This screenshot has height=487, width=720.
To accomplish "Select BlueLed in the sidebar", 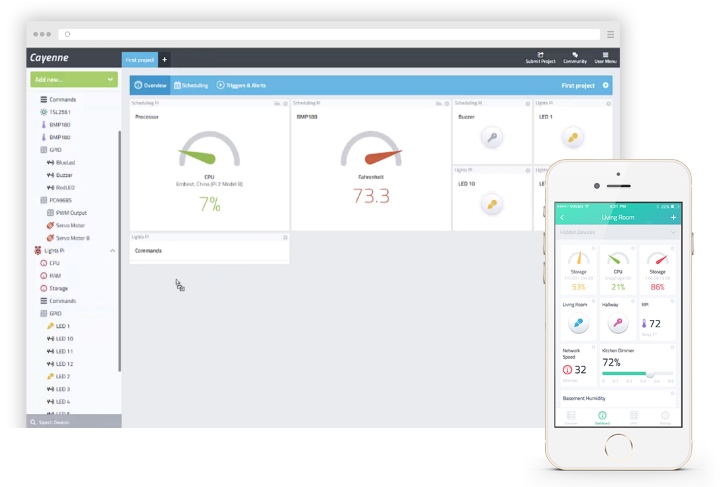I will pyautogui.click(x=61, y=162).
